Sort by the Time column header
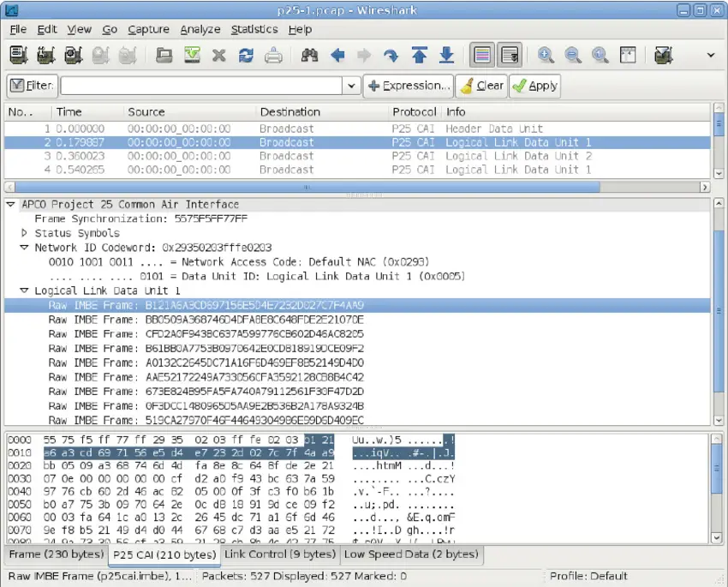Viewport: 728px width, 587px height. click(87, 112)
